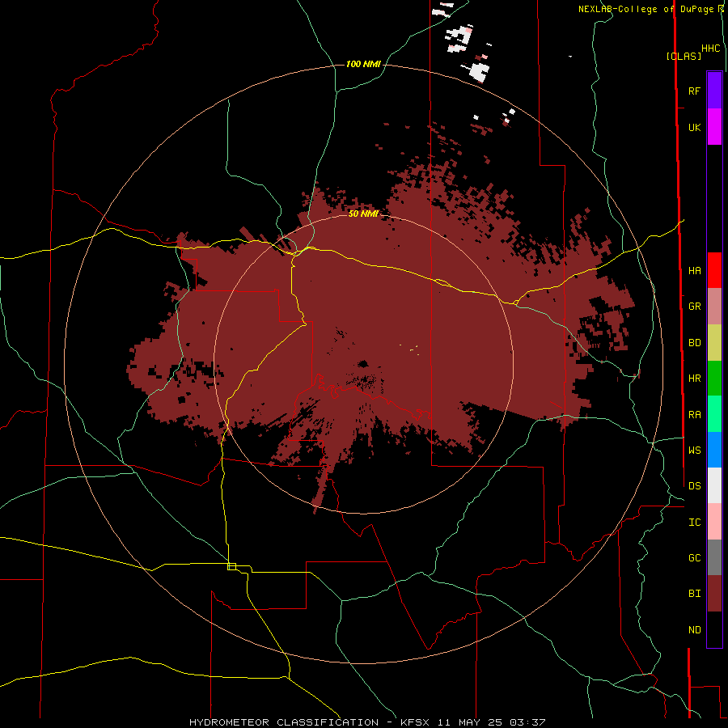Click the [CLAS] label
Screen dimensions: 728x728
[684, 56]
